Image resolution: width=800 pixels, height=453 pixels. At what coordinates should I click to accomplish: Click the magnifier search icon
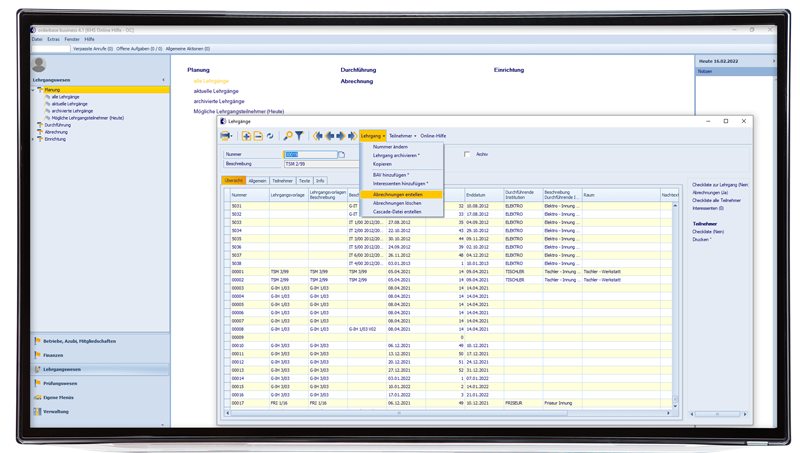pyautogui.click(x=288, y=136)
